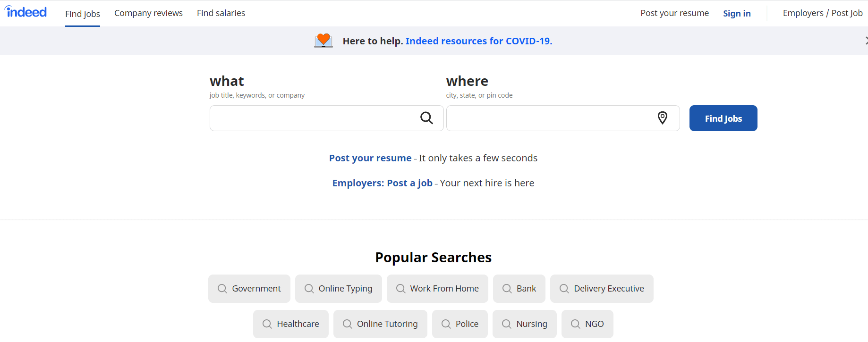The width and height of the screenshot is (868, 342).
Task: Click the Indeed logo
Action: tap(26, 12)
